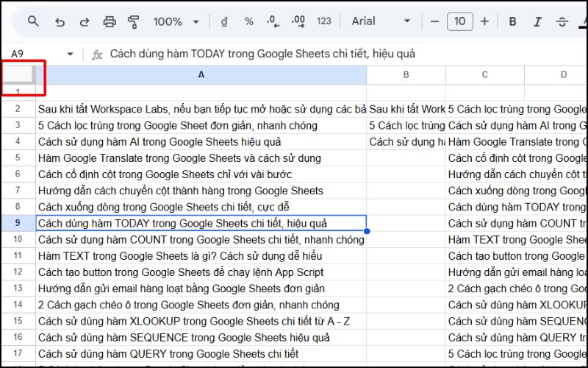588x368 pixels.
Task: Apply percent format to cell
Action: coord(248,21)
